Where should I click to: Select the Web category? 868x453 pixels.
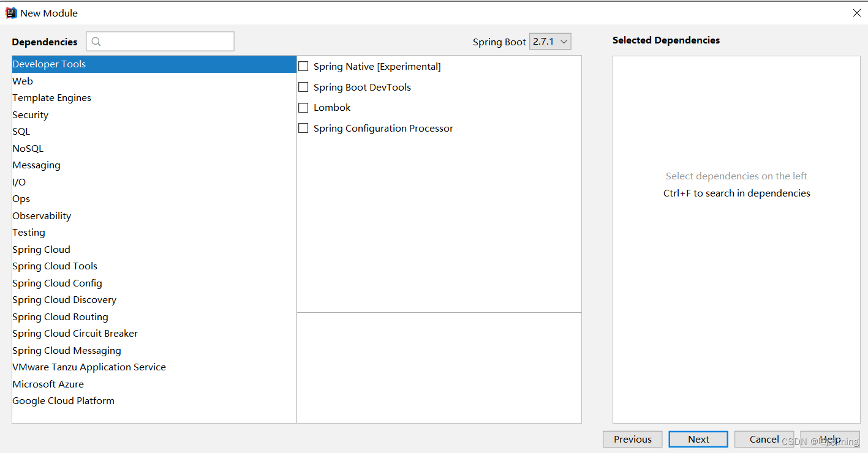click(x=23, y=81)
